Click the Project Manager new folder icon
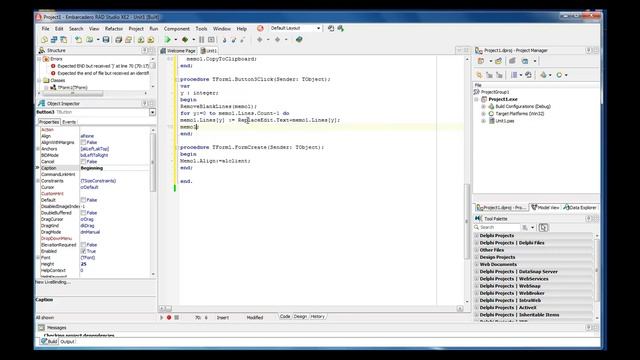Viewport: 640px width, 360px height. (x=498, y=61)
